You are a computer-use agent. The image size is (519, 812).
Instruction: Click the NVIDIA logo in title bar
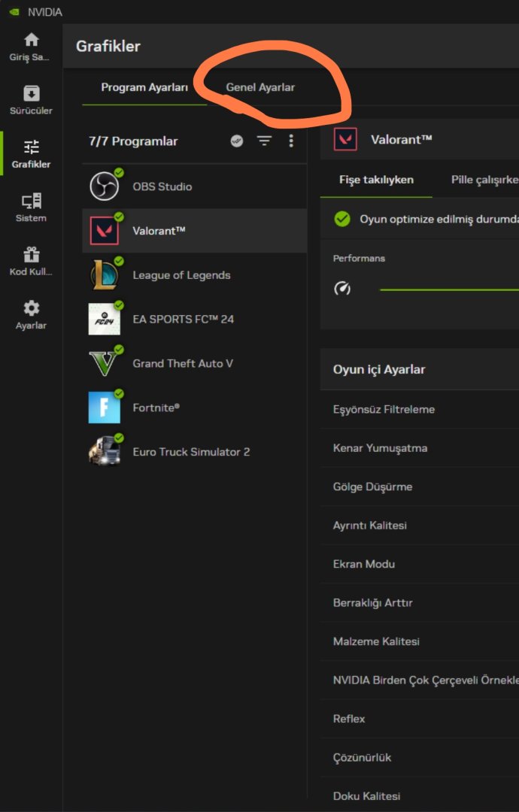click(14, 12)
